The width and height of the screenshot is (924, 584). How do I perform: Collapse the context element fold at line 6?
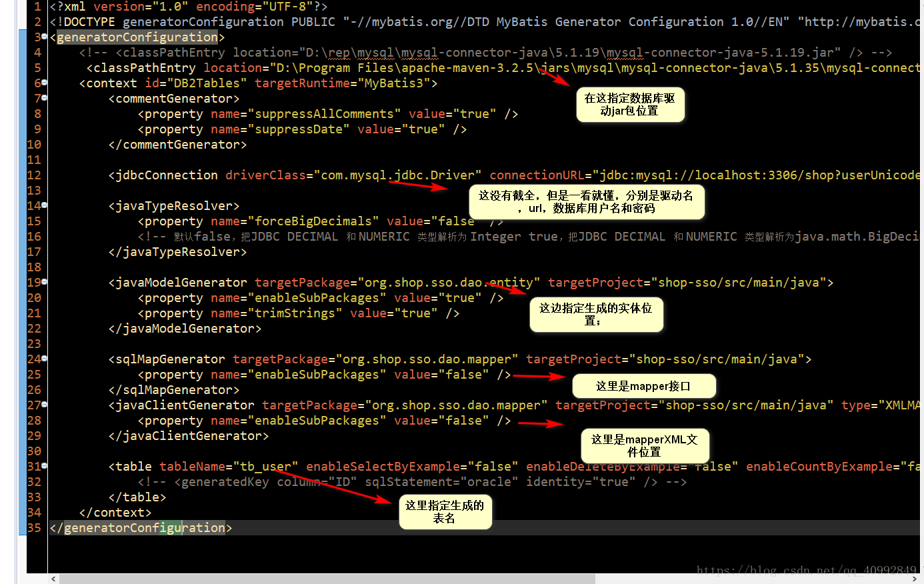[43, 83]
